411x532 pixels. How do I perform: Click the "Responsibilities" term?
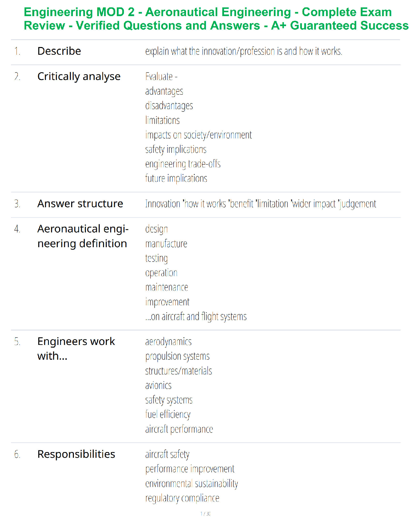coord(76,454)
